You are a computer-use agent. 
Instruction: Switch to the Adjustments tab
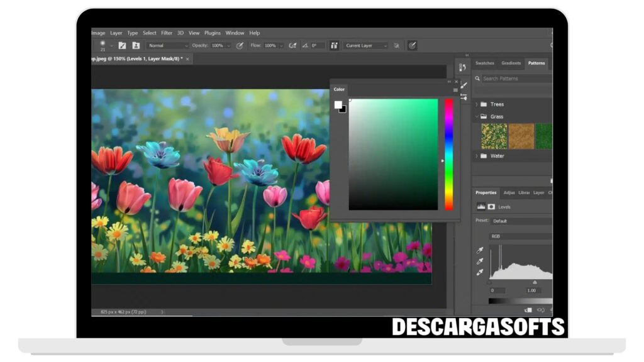[509, 192]
